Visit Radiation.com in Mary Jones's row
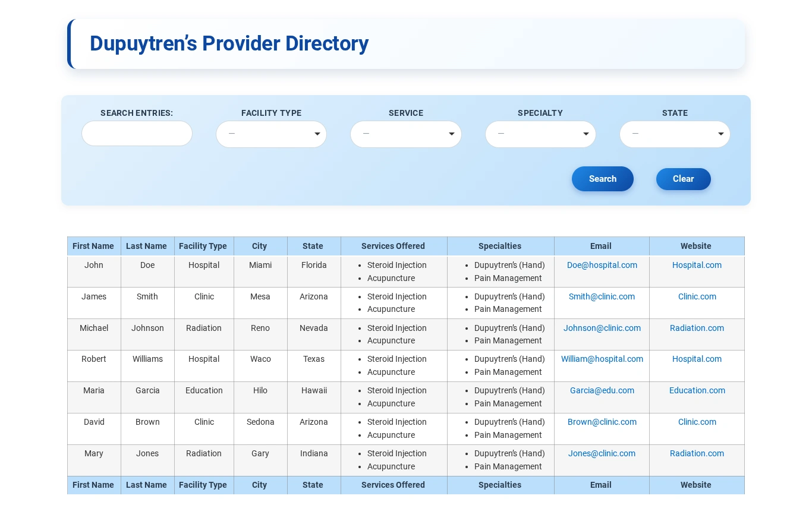This screenshot has height=524, width=812. pos(697,453)
